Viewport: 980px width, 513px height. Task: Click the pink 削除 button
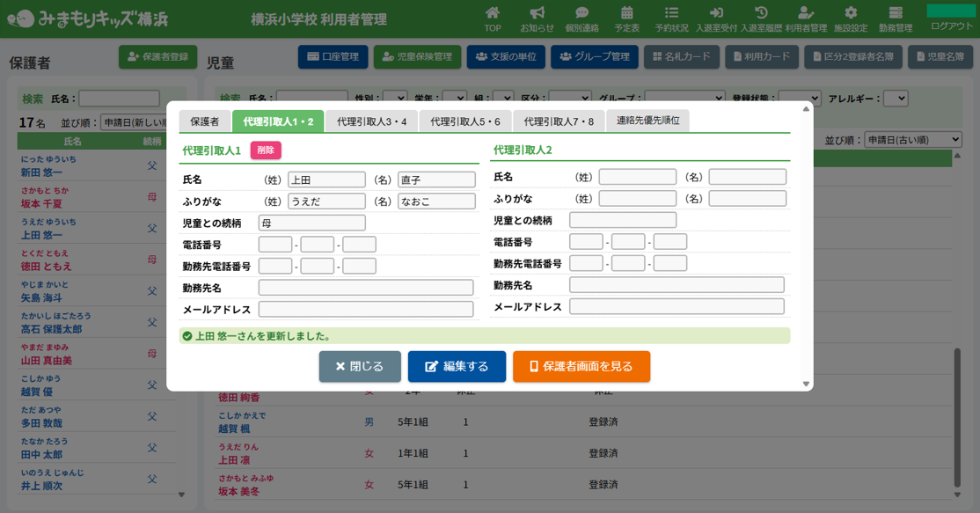pos(266,150)
